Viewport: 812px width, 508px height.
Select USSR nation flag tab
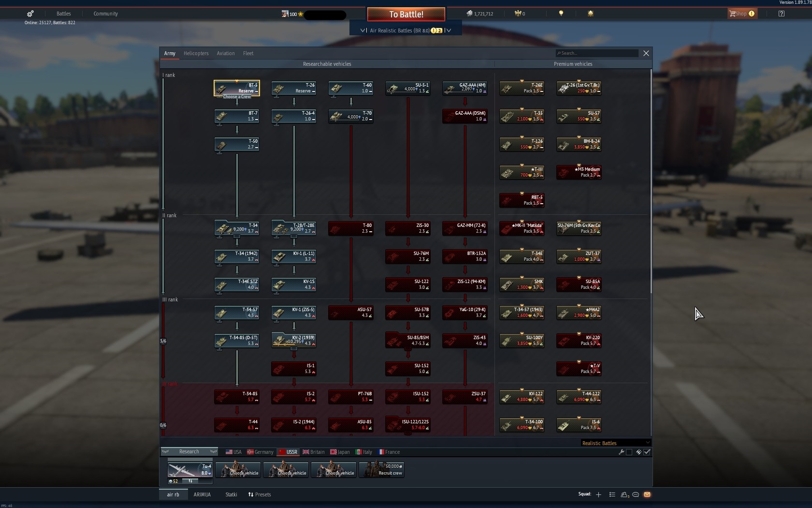pyautogui.click(x=288, y=452)
